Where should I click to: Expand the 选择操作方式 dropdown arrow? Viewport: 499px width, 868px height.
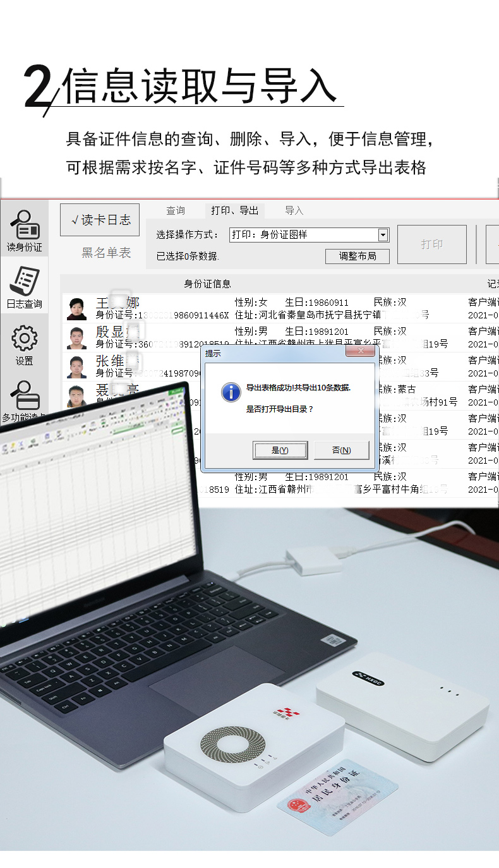[383, 235]
